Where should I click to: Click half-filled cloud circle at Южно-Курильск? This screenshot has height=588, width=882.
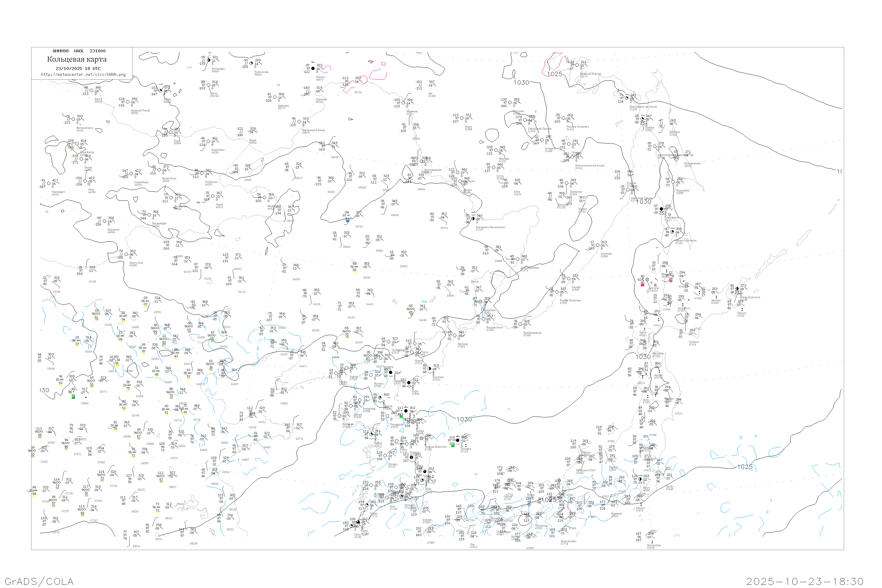(x=737, y=289)
